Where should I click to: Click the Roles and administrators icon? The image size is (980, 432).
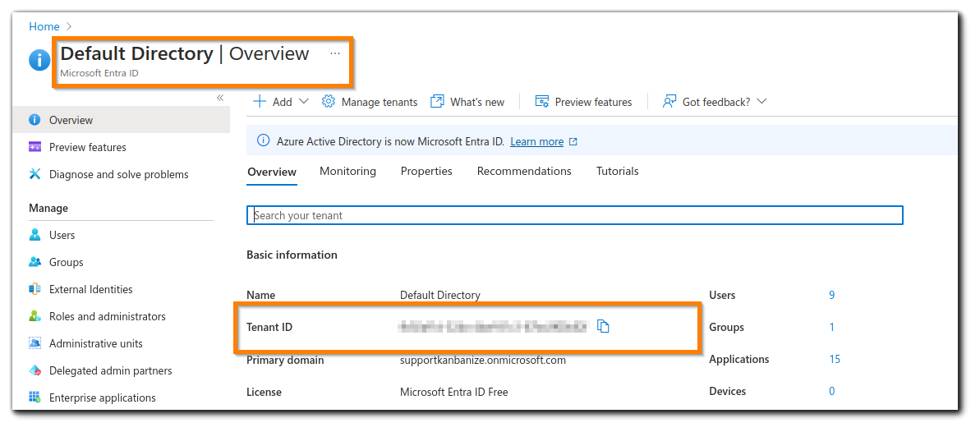pyautogui.click(x=35, y=316)
